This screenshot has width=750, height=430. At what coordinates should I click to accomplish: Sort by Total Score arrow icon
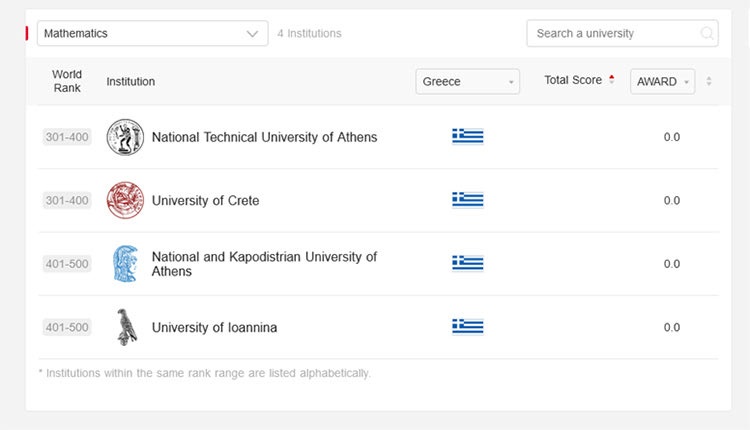pos(612,80)
